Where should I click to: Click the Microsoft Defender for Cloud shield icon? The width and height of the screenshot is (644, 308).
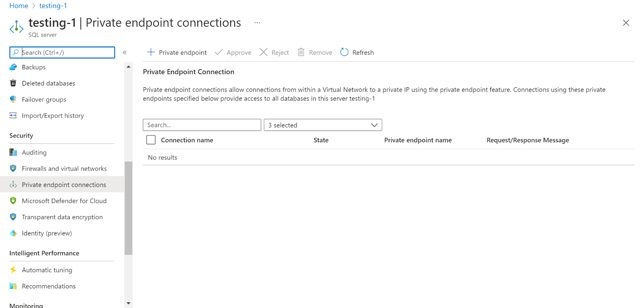13,201
